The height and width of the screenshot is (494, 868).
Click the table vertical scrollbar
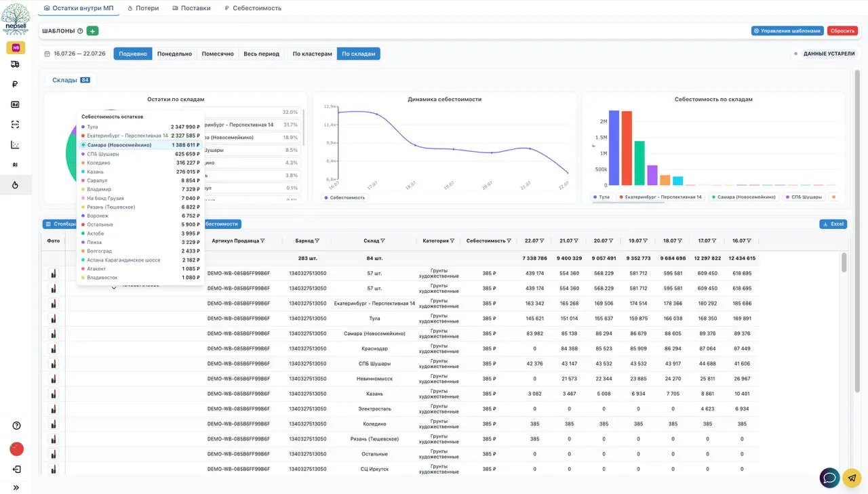[x=844, y=262]
